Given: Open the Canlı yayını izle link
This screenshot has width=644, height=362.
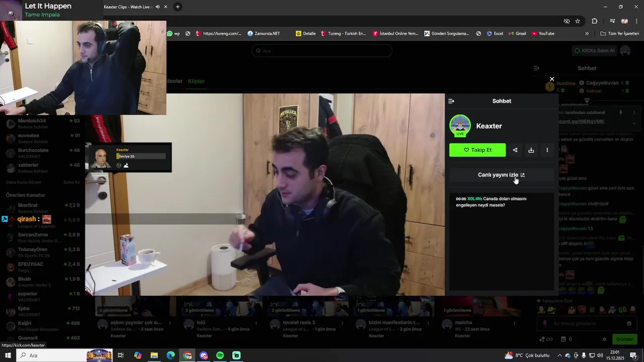Looking at the screenshot, I should (502, 175).
